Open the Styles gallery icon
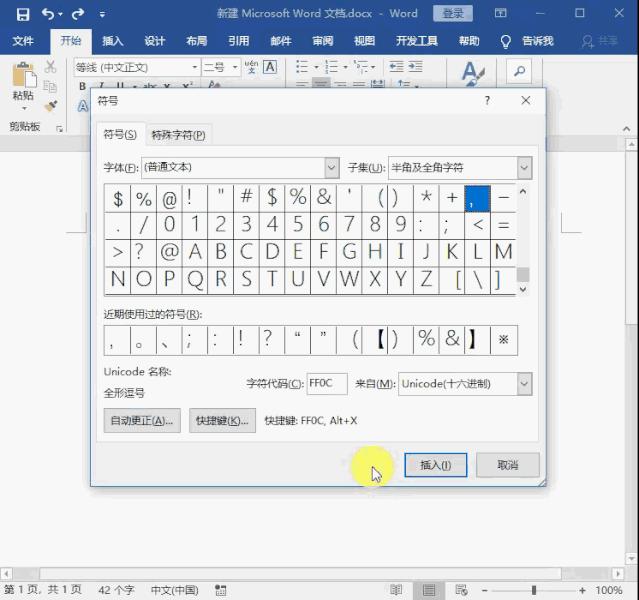 (x=473, y=74)
